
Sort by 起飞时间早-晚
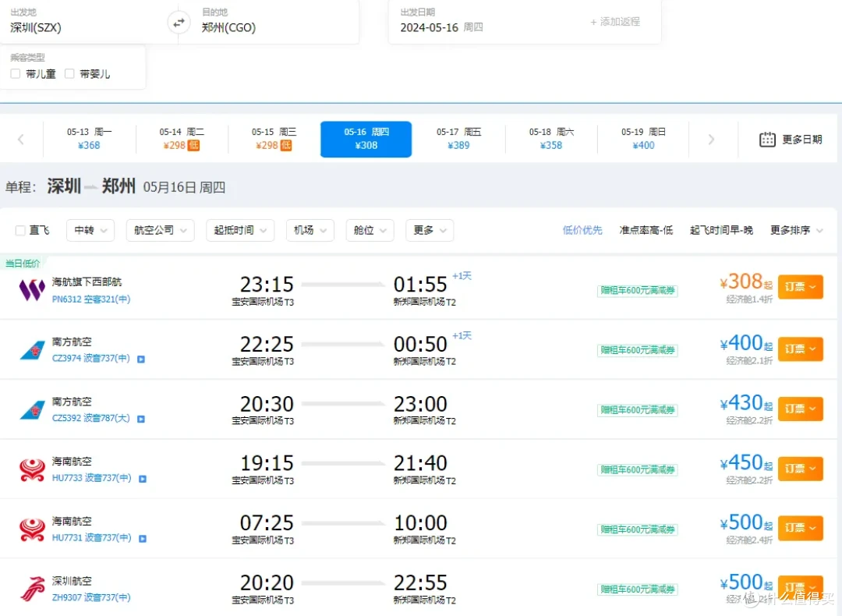point(721,230)
